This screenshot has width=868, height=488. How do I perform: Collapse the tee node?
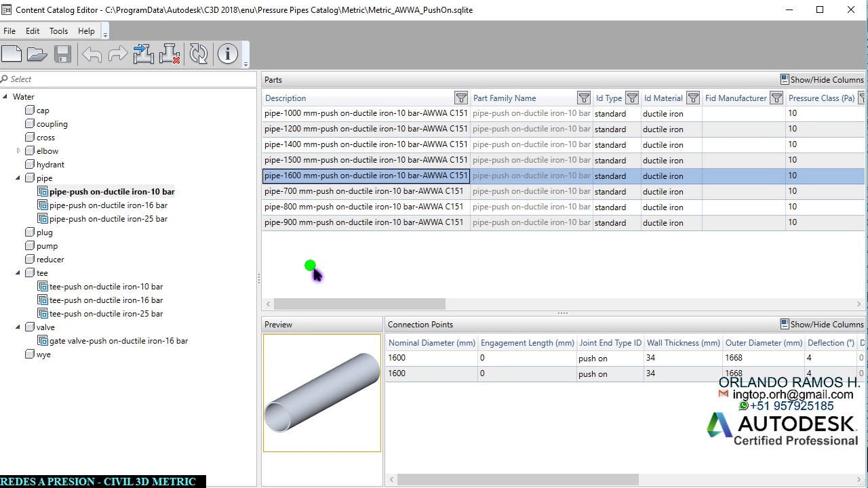18,273
